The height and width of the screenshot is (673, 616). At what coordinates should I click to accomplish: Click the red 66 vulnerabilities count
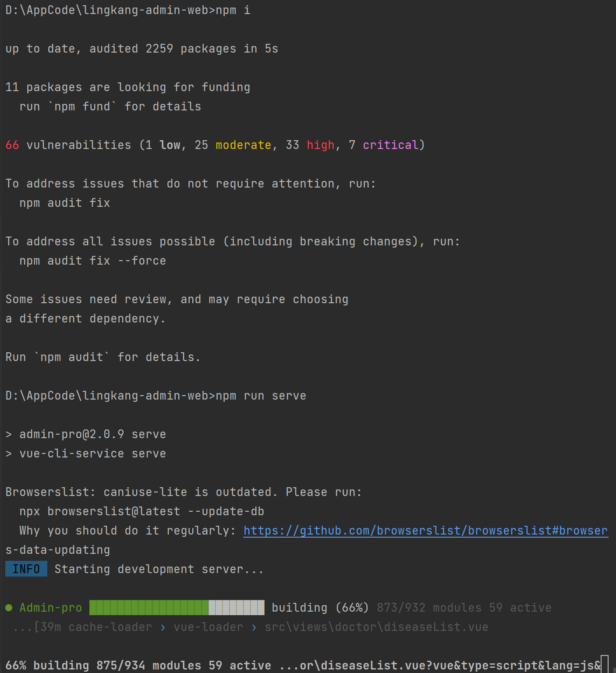(12, 145)
